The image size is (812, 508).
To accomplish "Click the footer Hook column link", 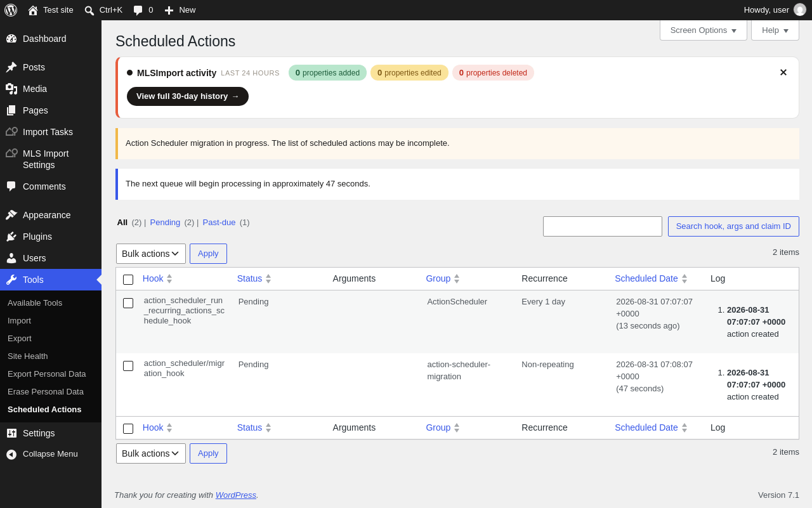I will (153, 427).
